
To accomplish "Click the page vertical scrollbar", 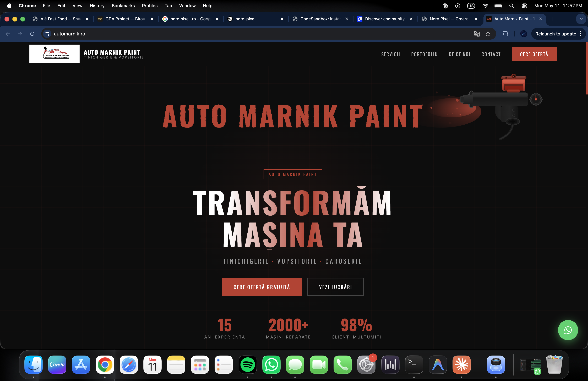I will pos(586,68).
